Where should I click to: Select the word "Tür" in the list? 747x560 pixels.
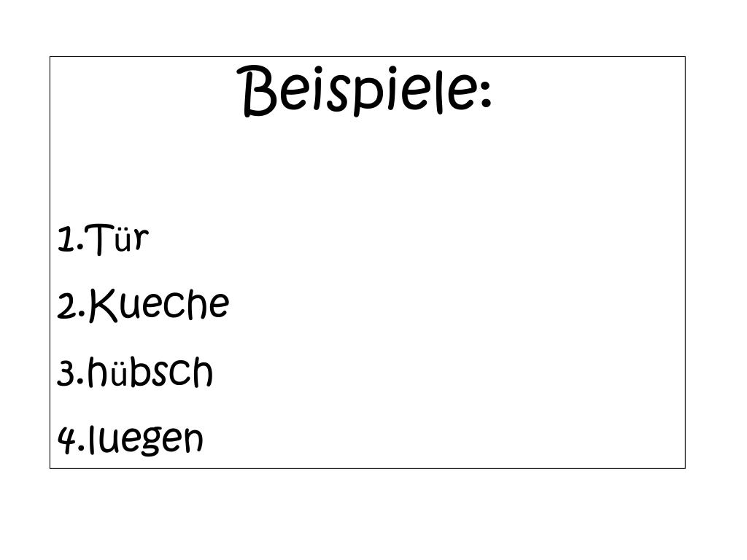point(117,238)
